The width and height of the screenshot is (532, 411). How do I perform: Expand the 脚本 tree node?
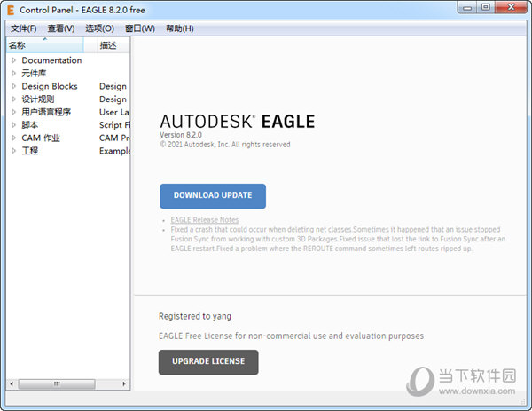[x=13, y=125]
